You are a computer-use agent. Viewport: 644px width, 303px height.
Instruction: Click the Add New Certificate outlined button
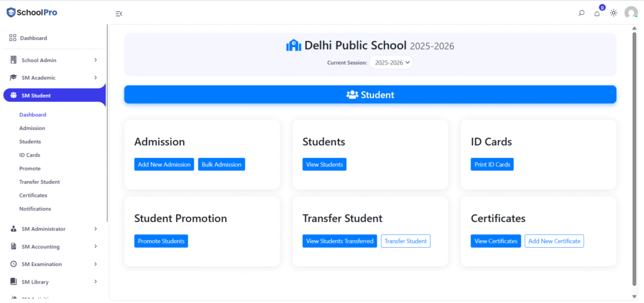(x=554, y=241)
